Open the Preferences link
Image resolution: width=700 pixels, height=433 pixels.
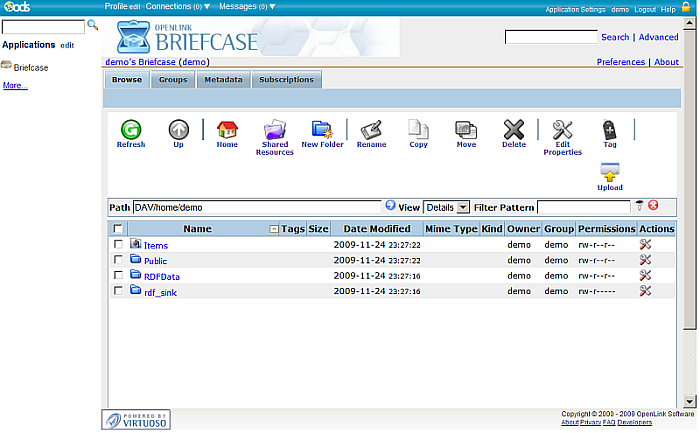pyautogui.click(x=620, y=62)
